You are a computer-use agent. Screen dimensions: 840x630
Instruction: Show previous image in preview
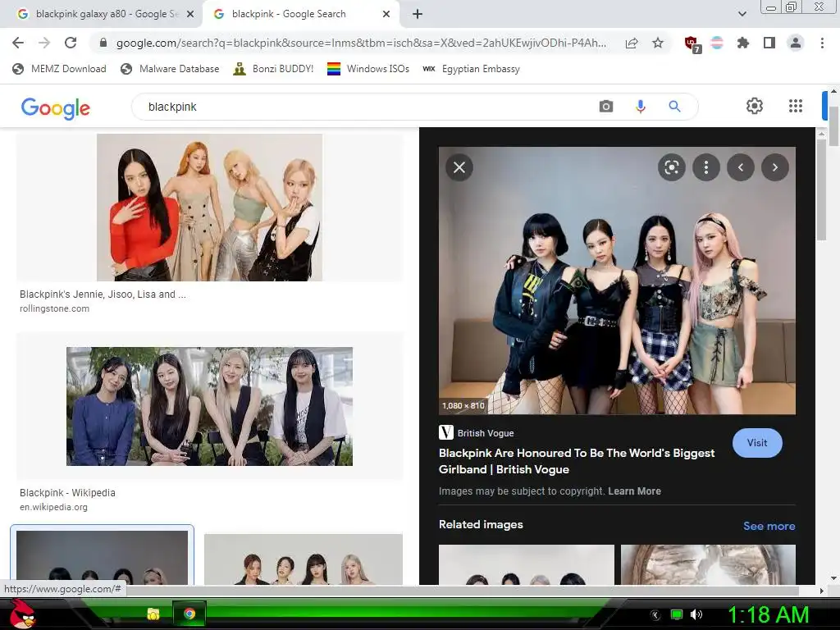(x=741, y=167)
